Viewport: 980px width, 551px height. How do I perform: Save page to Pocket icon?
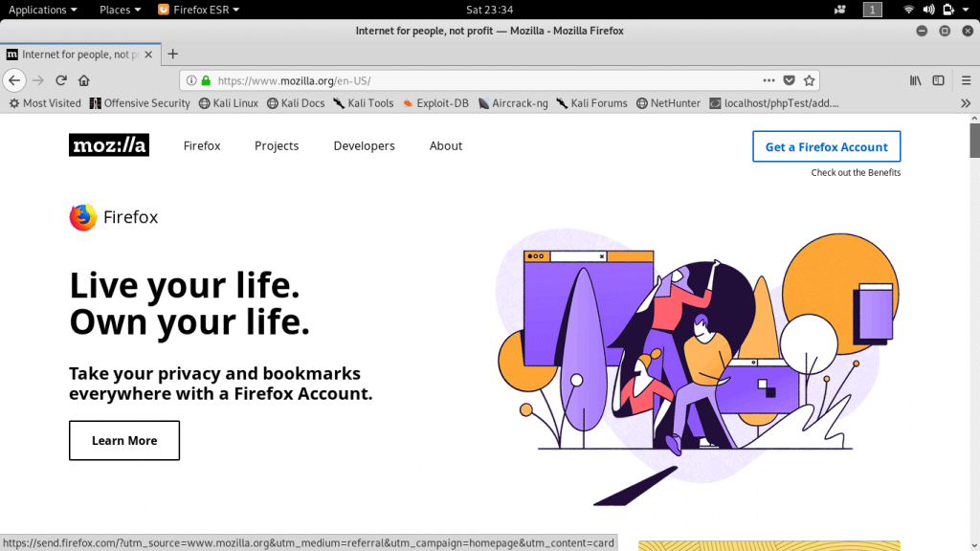pyautogui.click(x=790, y=80)
